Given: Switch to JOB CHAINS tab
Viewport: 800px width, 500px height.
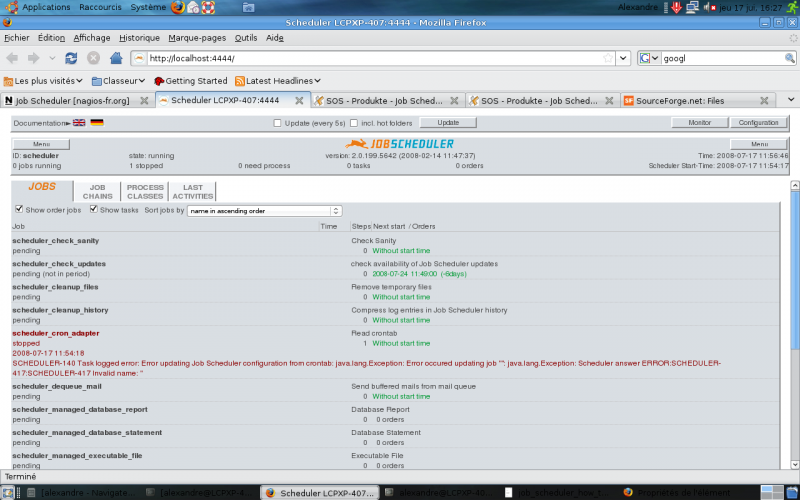Looking at the screenshot, I should [x=97, y=192].
